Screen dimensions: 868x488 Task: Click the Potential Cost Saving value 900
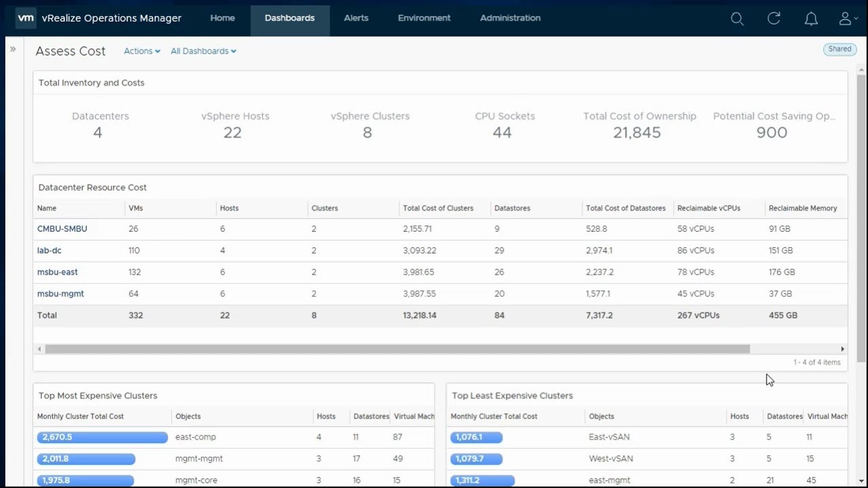click(772, 133)
